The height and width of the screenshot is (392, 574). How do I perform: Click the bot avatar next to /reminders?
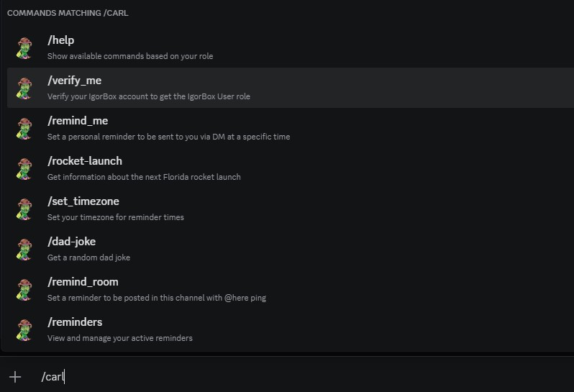[24, 329]
